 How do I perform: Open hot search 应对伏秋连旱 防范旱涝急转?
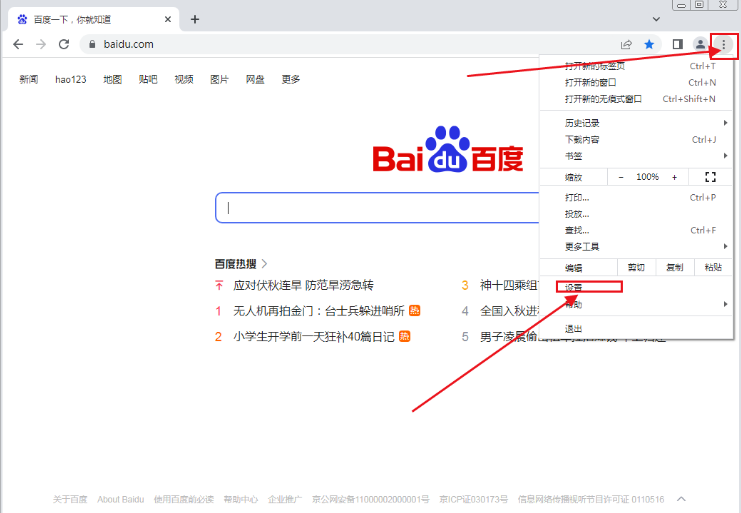point(303,285)
